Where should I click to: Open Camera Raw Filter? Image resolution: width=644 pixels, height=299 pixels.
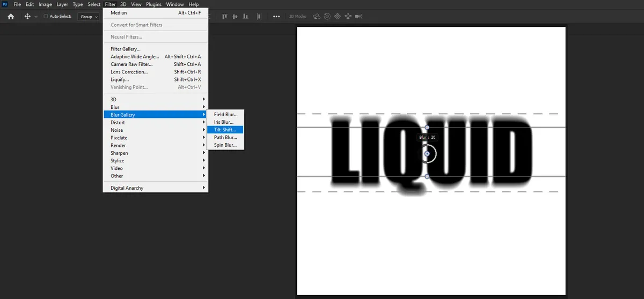click(x=156, y=64)
